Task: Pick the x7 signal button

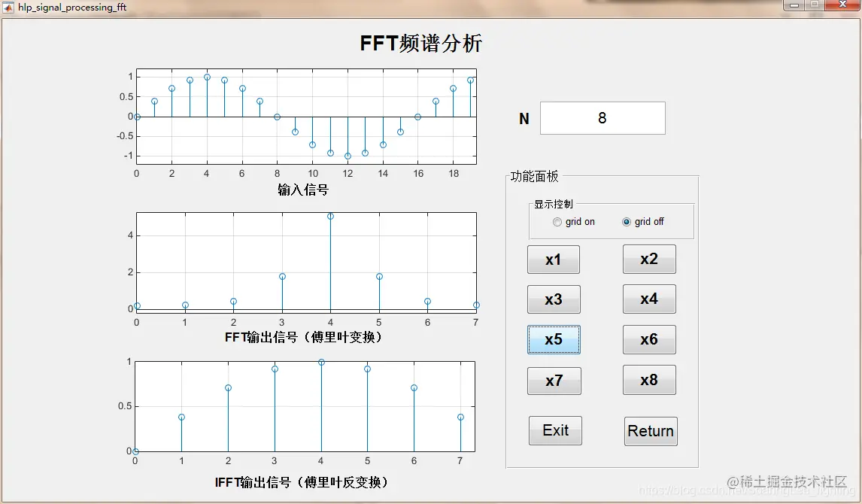Action: [554, 381]
